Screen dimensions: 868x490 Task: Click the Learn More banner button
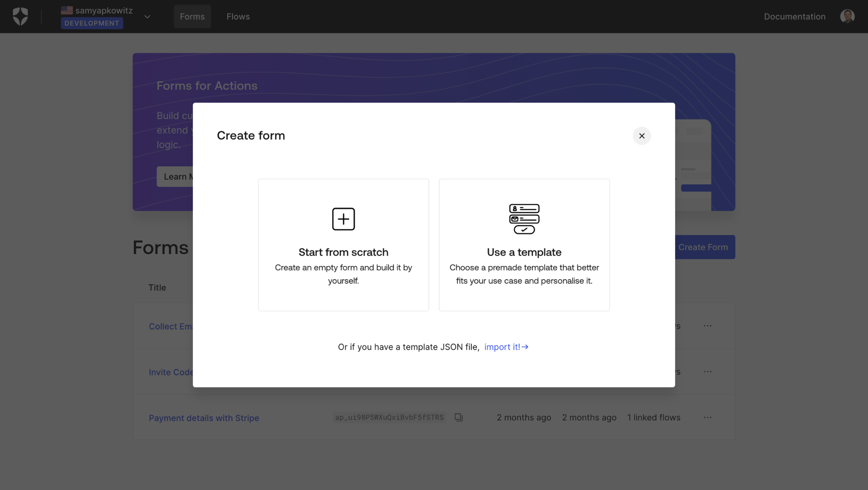pyautogui.click(x=175, y=177)
